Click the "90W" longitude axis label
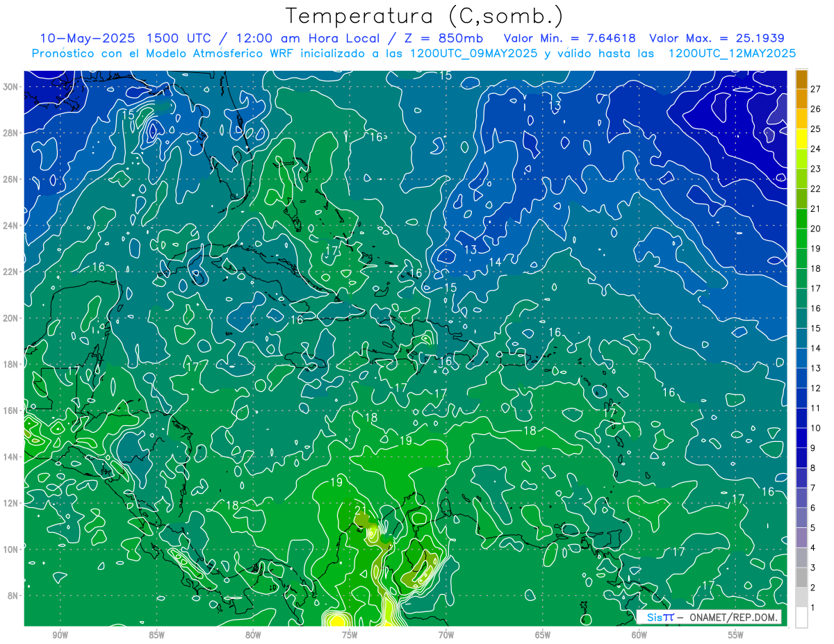The image size is (834, 644). click(x=60, y=635)
